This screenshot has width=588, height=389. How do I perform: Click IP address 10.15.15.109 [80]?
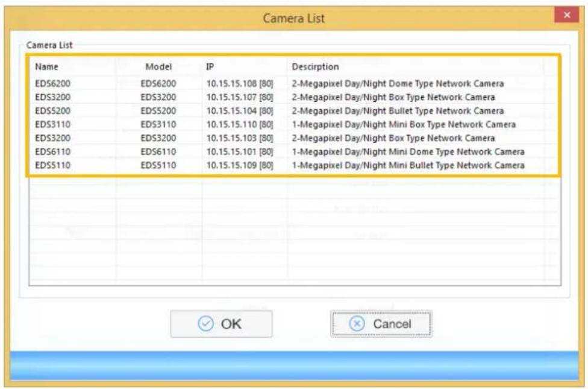pyautogui.click(x=240, y=165)
